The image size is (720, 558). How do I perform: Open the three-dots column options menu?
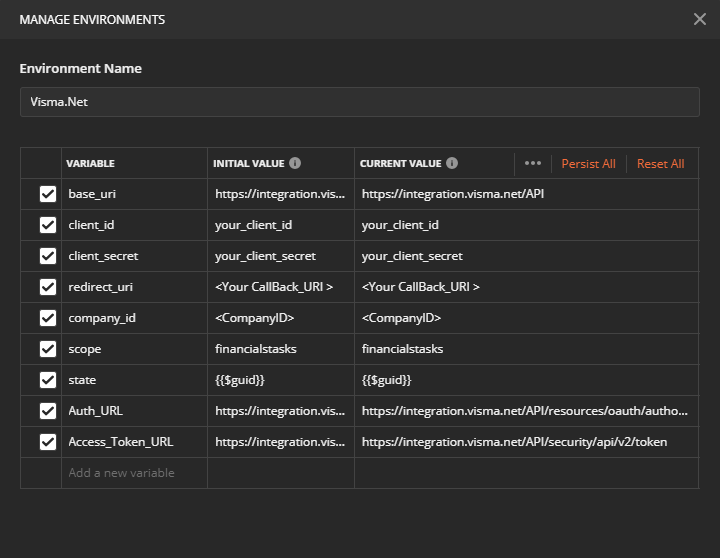pos(532,163)
